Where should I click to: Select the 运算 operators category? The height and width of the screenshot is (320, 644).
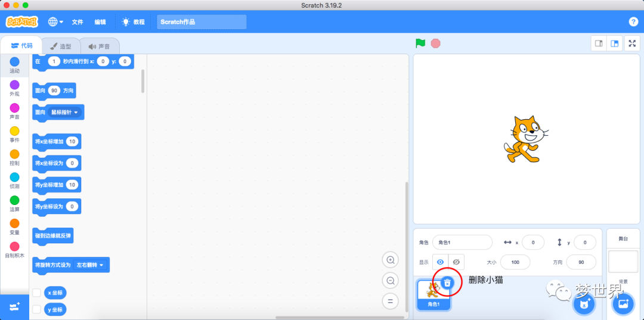pos(14,203)
